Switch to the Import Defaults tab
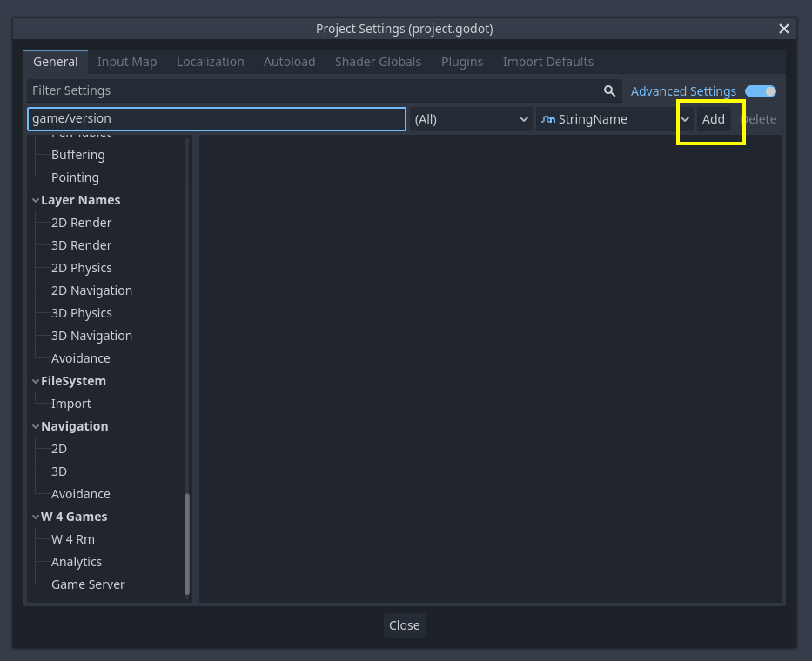Screen dimensions: 812x661 tap(547, 62)
